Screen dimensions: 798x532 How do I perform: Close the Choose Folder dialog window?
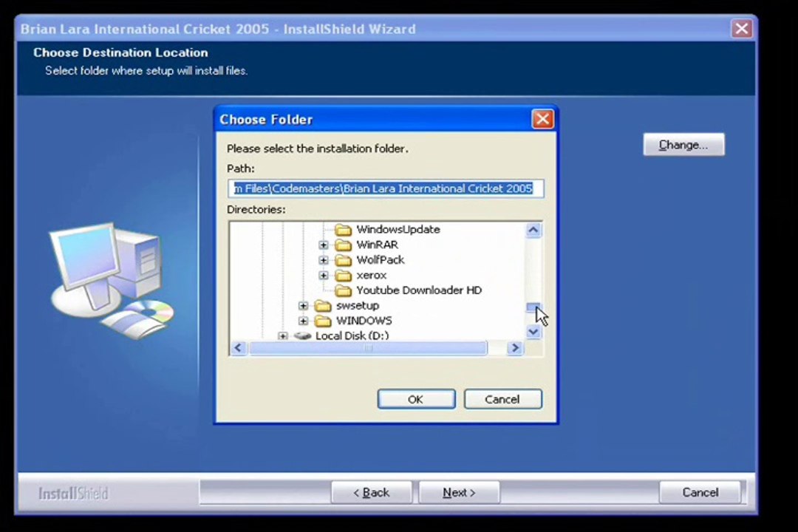coord(542,120)
